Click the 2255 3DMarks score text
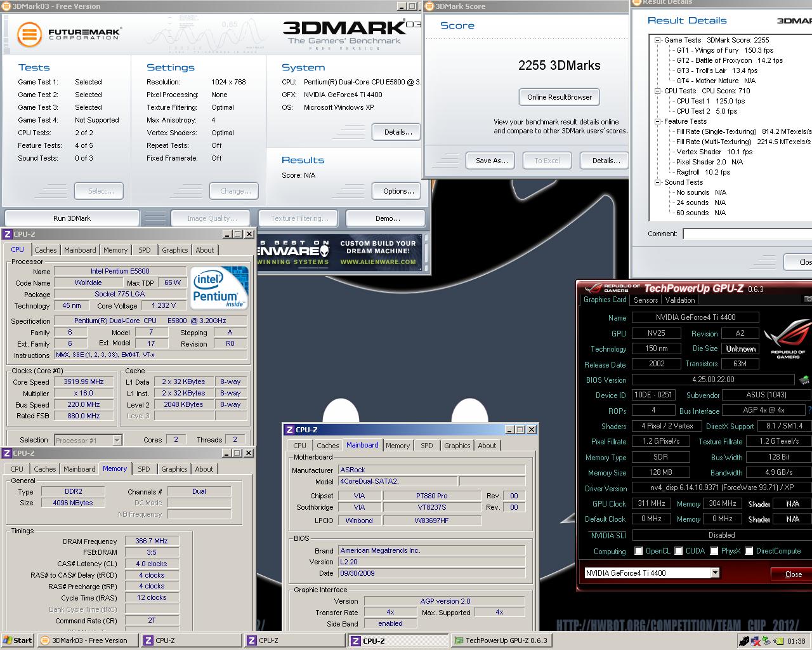812x650 pixels. click(x=559, y=65)
